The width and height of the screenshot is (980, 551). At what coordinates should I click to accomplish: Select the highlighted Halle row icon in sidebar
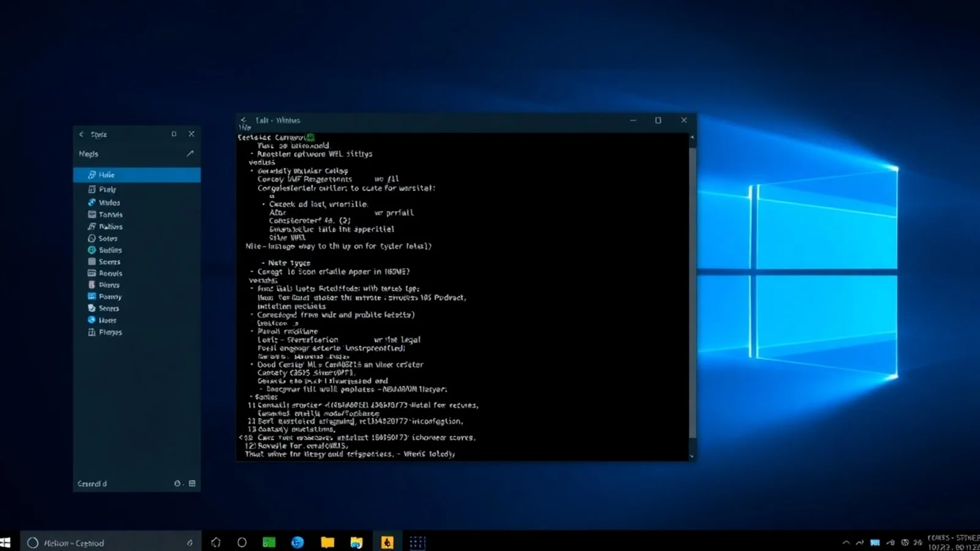point(92,175)
